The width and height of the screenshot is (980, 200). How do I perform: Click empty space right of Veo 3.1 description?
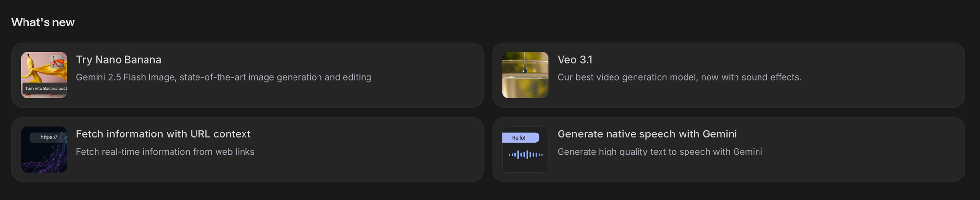882,77
